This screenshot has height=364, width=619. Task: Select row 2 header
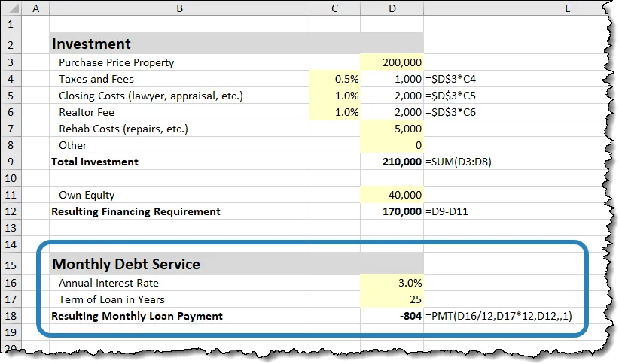point(11,44)
